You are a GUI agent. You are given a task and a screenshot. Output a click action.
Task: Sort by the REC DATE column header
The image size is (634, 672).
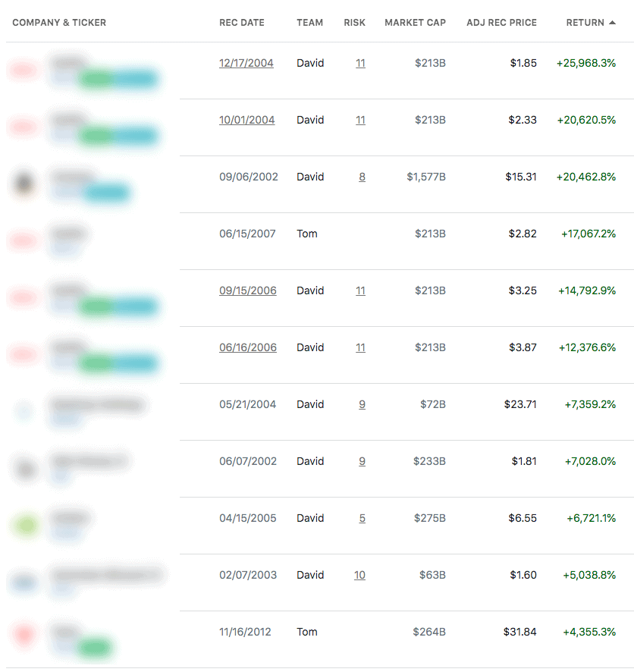(241, 23)
